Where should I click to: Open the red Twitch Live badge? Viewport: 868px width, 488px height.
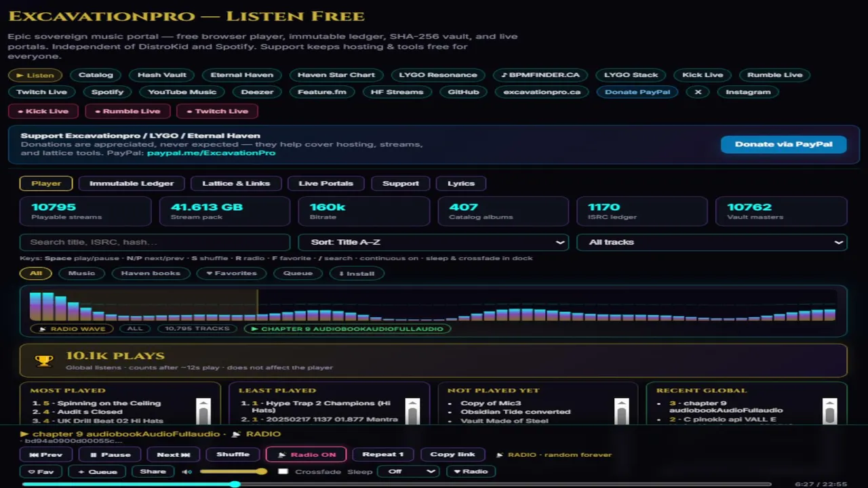click(x=218, y=111)
